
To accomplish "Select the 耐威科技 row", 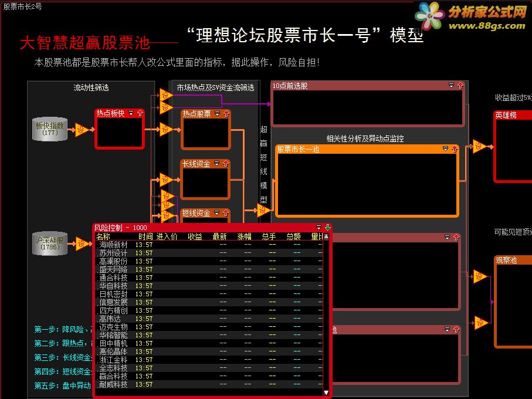I will tap(209, 384).
